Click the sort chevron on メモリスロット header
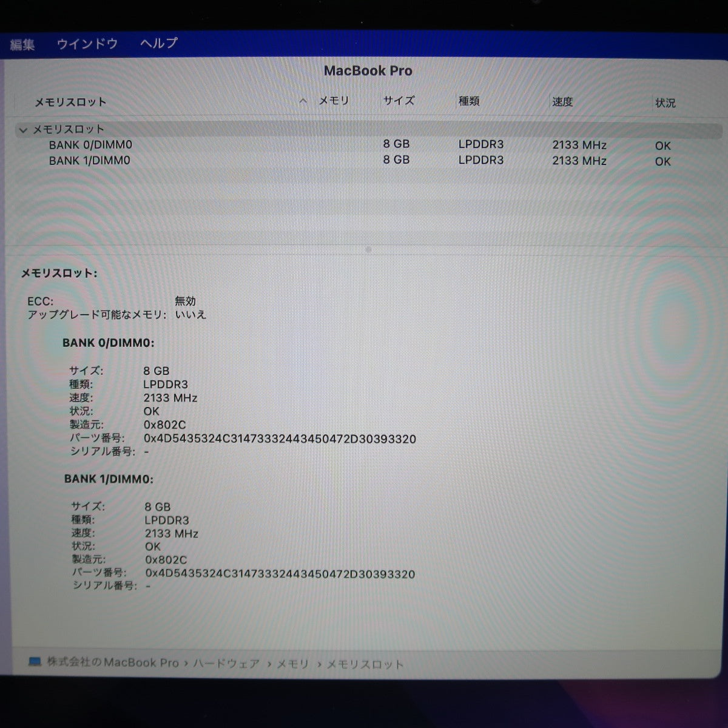 pos(302,101)
